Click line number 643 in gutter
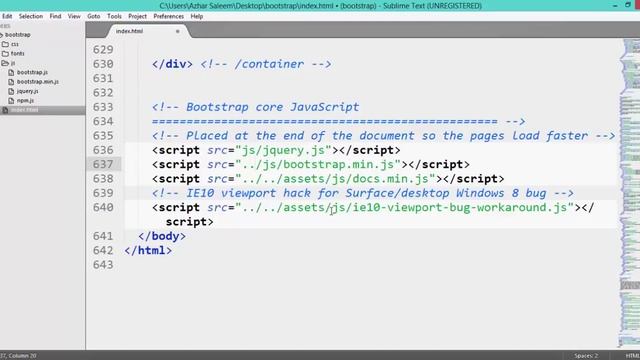Image resolution: width=640 pixels, height=360 pixels. coord(103,264)
